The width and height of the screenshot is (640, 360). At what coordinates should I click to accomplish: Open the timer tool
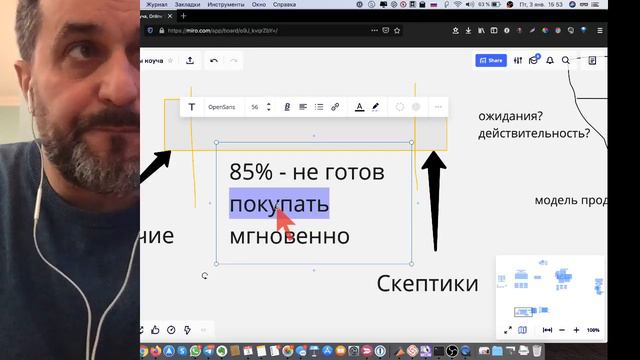click(171, 330)
